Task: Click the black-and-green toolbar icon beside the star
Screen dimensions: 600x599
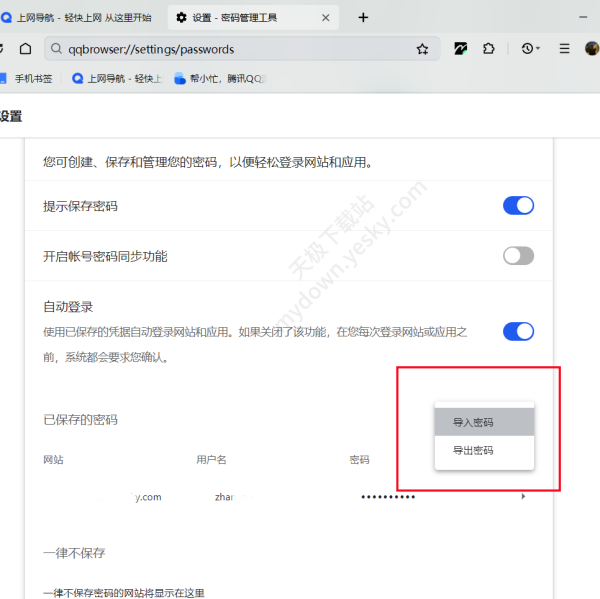Action: 461,49
